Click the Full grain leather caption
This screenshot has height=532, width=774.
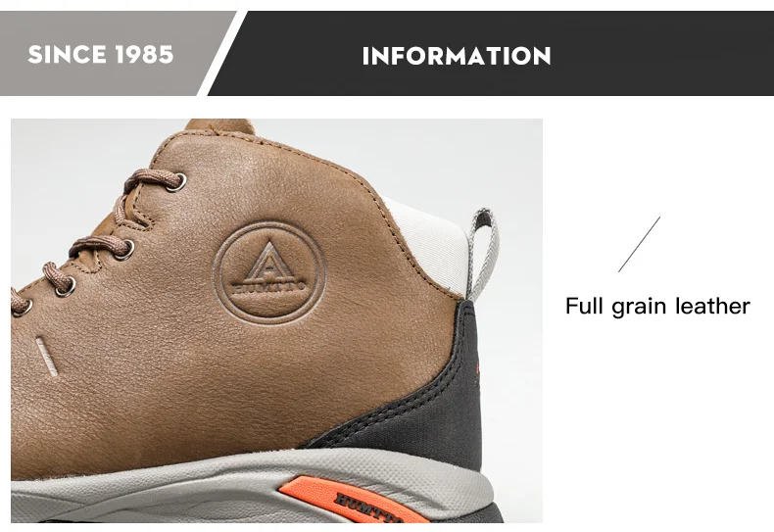[x=657, y=306]
